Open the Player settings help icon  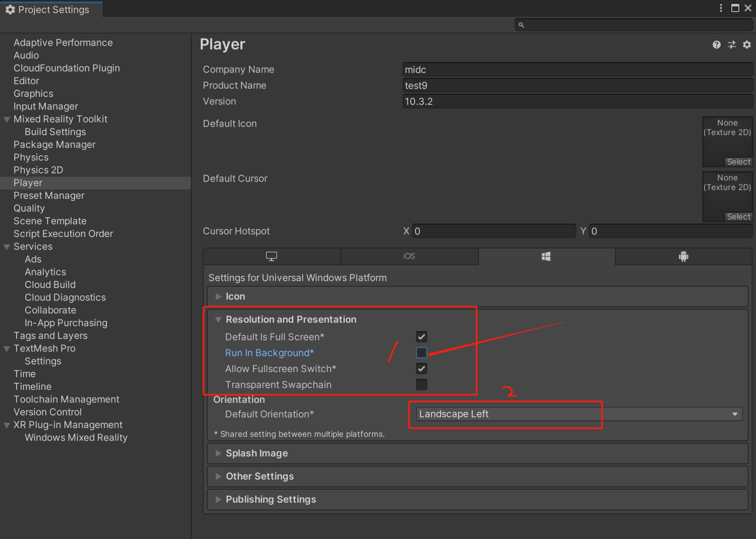click(716, 45)
